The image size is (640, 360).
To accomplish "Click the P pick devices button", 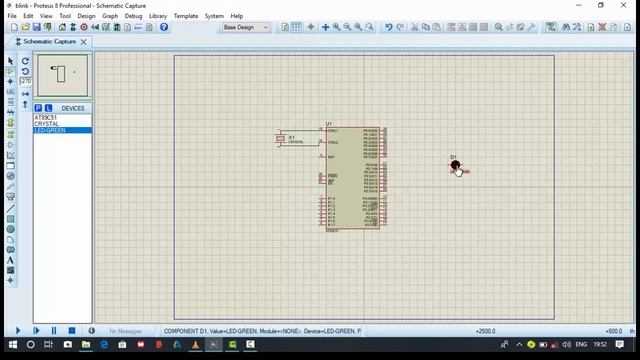I will (38, 108).
